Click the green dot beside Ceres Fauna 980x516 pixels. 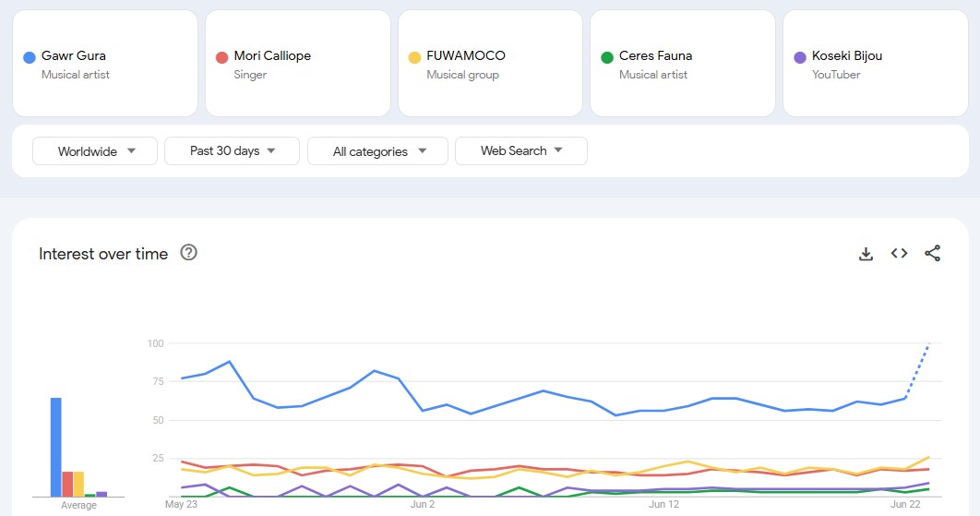[x=607, y=58]
